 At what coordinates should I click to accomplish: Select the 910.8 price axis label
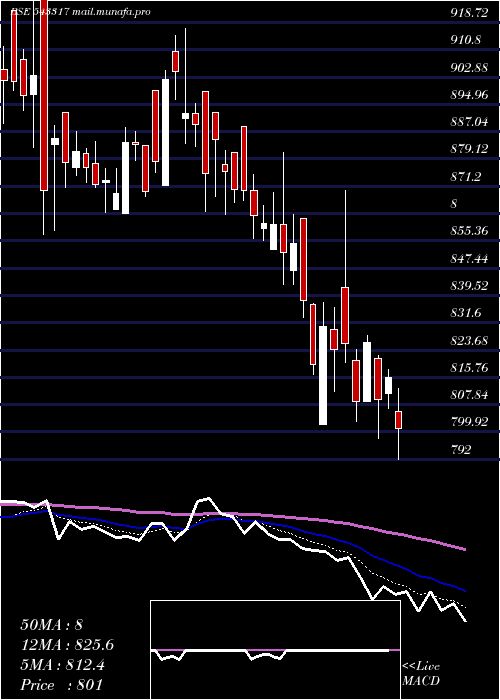(466, 40)
